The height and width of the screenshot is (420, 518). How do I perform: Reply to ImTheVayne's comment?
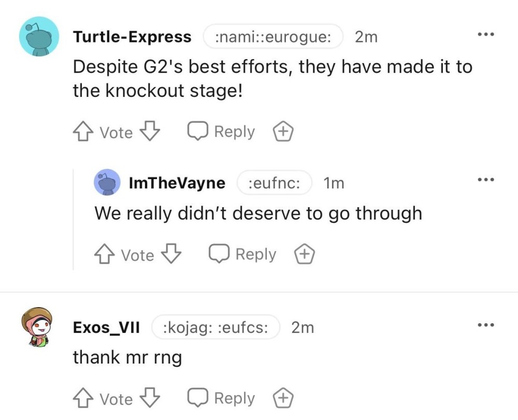[x=242, y=254]
